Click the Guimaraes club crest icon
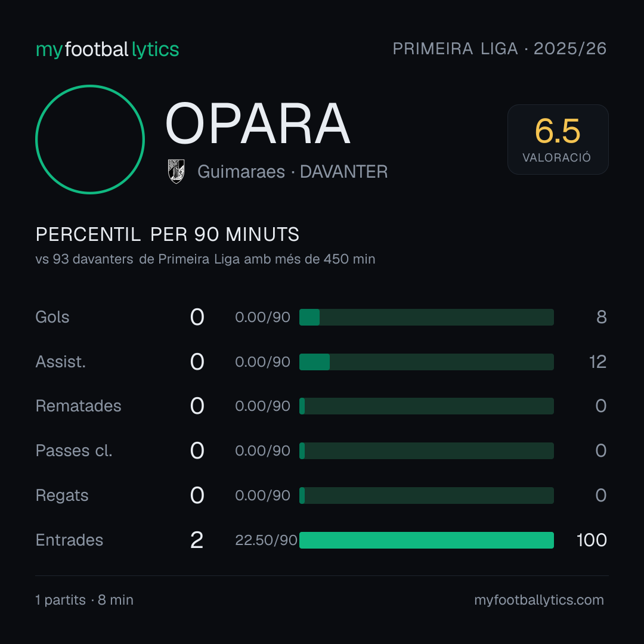644x644 pixels. pos(176,171)
